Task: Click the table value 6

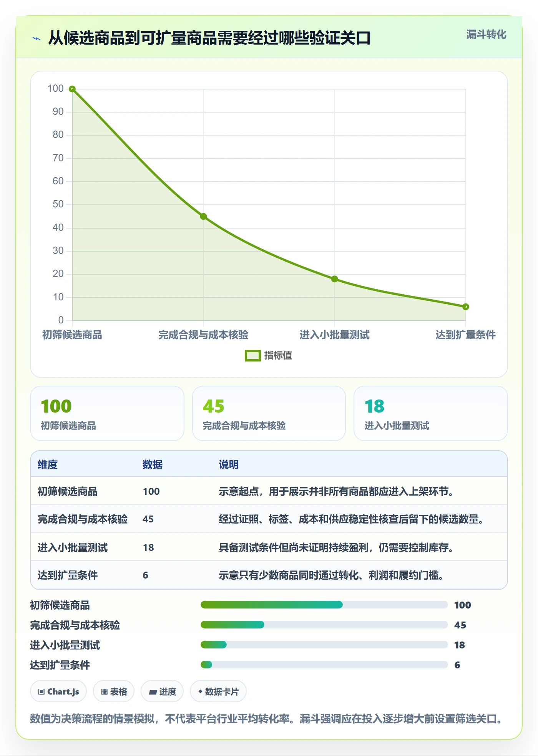Action: click(145, 575)
